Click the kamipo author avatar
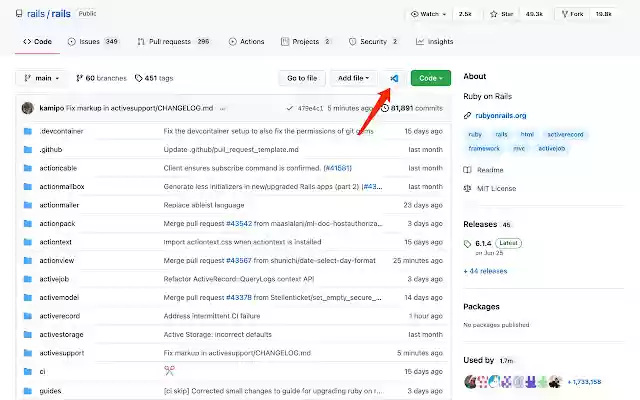Image resolution: width=640 pixels, height=400 pixels. 27,107
